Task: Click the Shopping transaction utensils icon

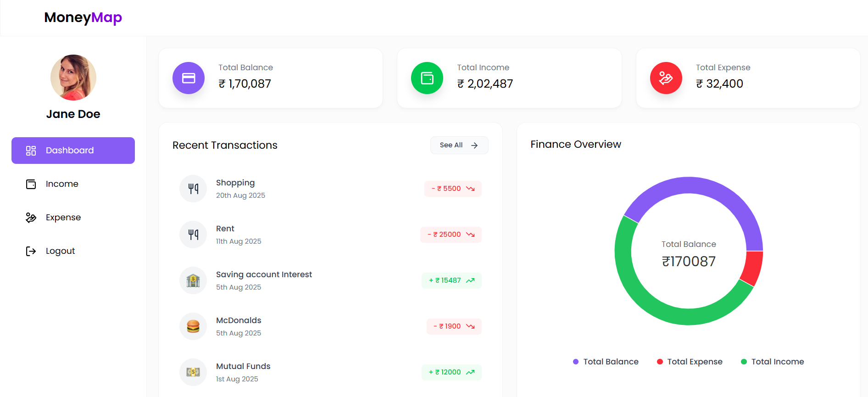Action: [x=193, y=189]
